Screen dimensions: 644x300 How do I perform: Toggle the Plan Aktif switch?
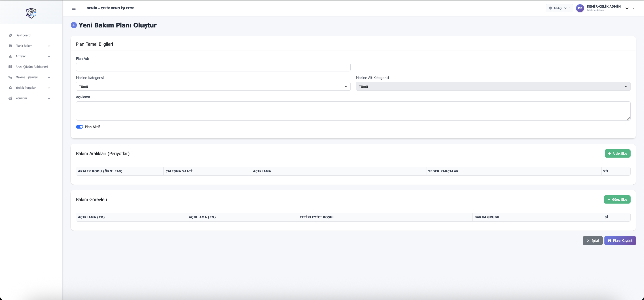[x=80, y=127]
